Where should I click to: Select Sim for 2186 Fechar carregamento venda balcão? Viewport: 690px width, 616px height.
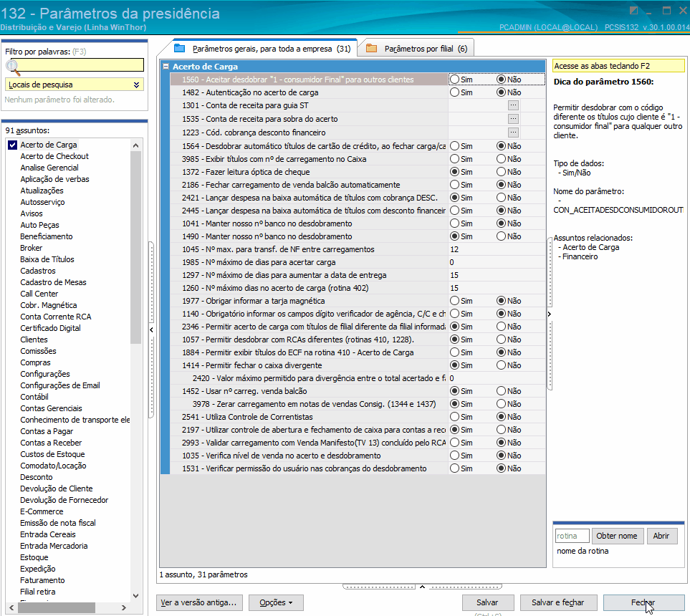(x=454, y=184)
